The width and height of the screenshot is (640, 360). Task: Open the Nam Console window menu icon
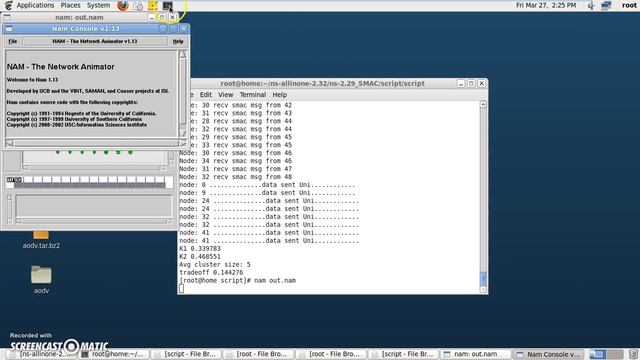(x=9, y=29)
